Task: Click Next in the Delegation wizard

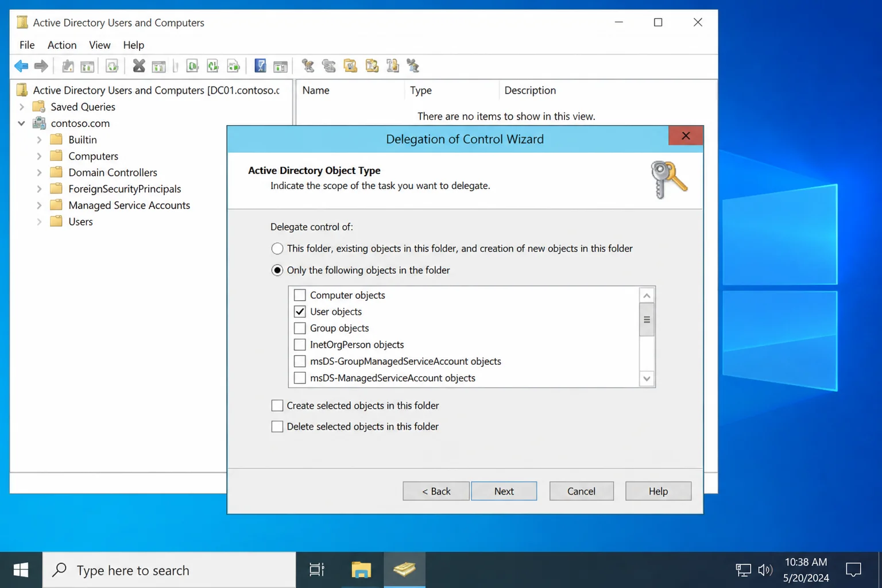Action: click(504, 491)
